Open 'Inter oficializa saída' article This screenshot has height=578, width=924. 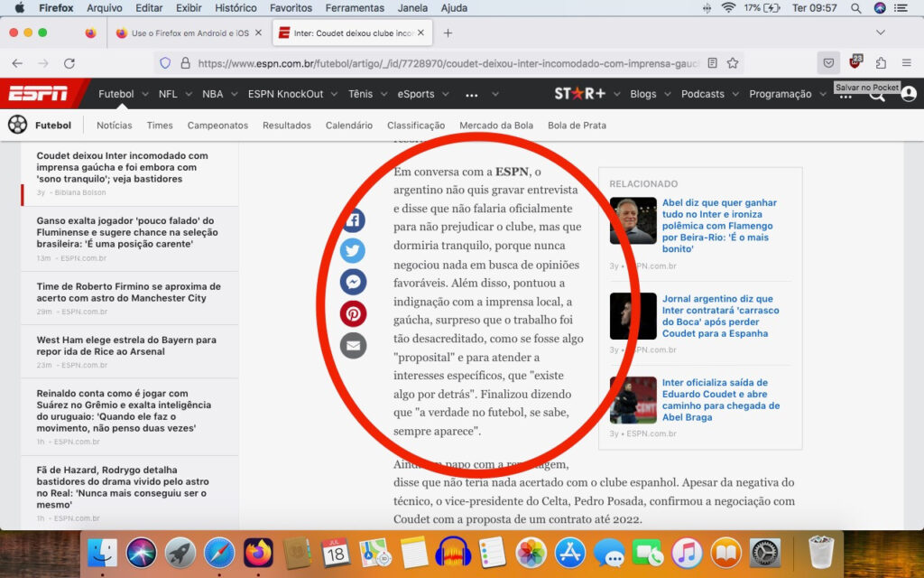[721, 400]
